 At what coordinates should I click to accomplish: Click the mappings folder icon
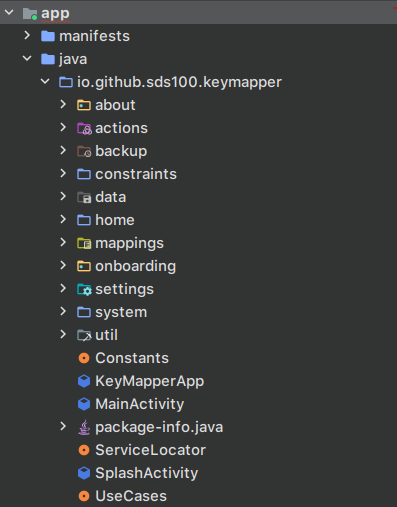tap(84, 243)
